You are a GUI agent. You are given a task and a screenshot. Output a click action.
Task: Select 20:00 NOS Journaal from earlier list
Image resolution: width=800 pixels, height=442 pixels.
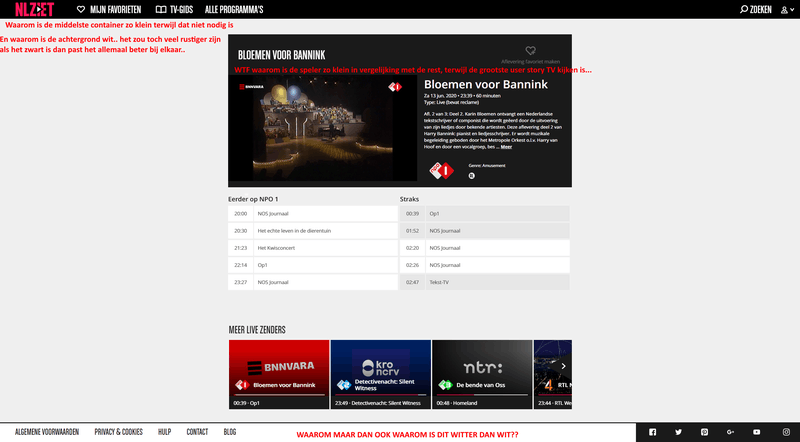[313, 214]
